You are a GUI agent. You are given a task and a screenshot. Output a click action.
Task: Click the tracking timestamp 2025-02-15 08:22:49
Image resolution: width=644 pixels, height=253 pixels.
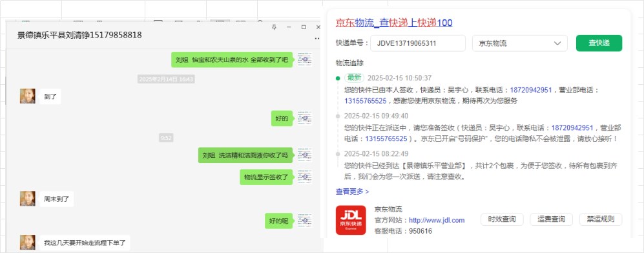point(376,154)
